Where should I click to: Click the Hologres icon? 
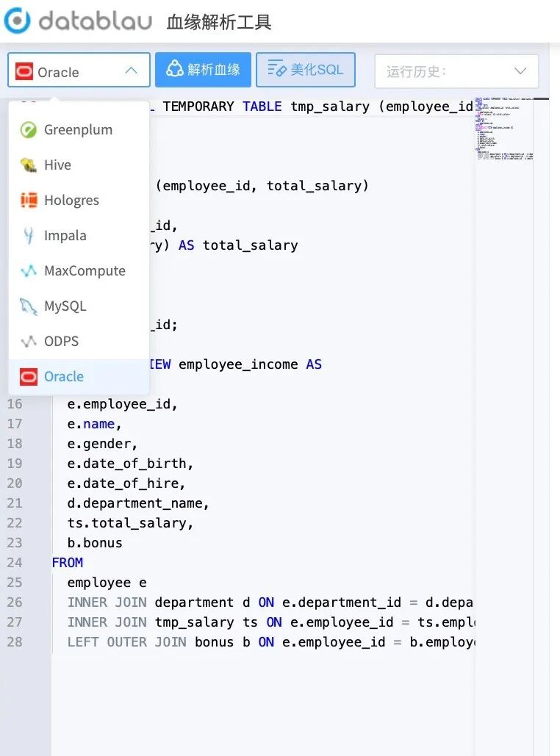point(29,200)
